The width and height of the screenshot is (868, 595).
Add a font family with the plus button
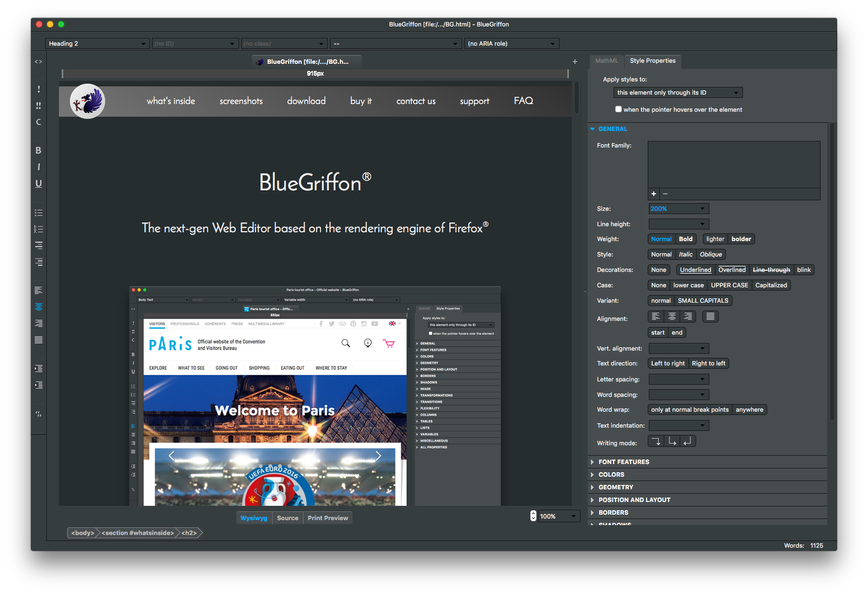pyautogui.click(x=654, y=194)
